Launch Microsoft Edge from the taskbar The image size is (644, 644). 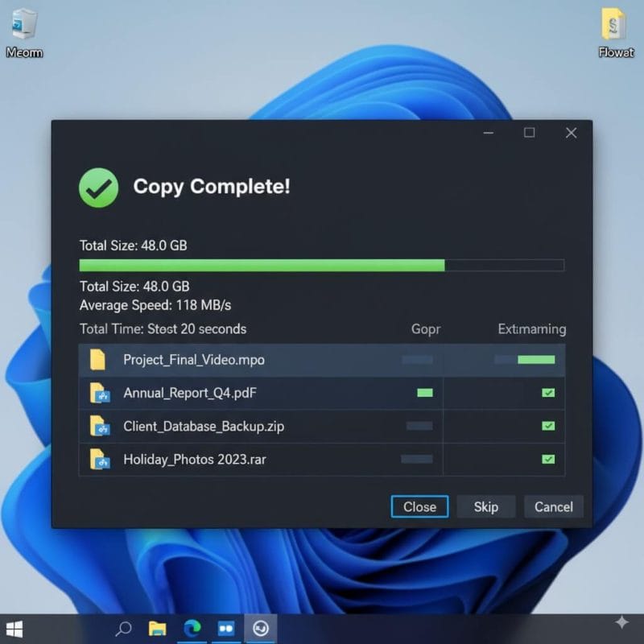click(x=193, y=628)
